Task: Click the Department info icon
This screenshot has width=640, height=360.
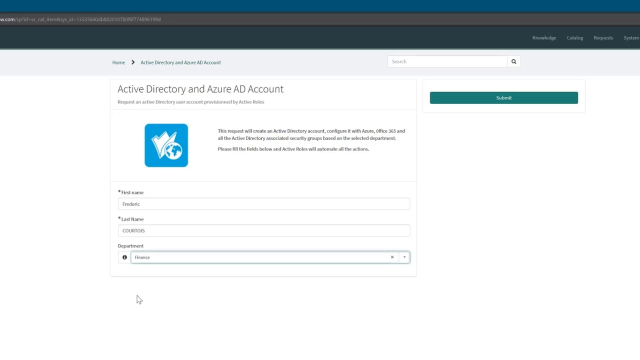Action: 124,258
